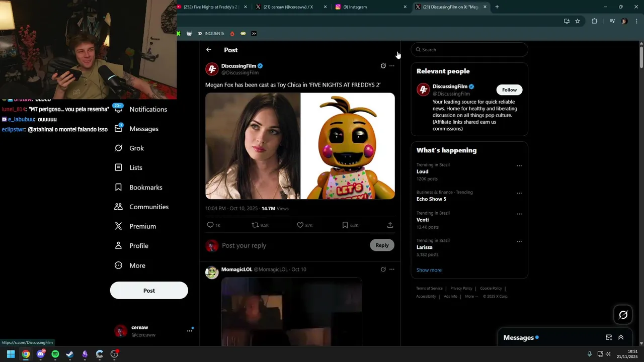Click the white Post button
The image size is (644, 362).
pyautogui.click(x=149, y=291)
